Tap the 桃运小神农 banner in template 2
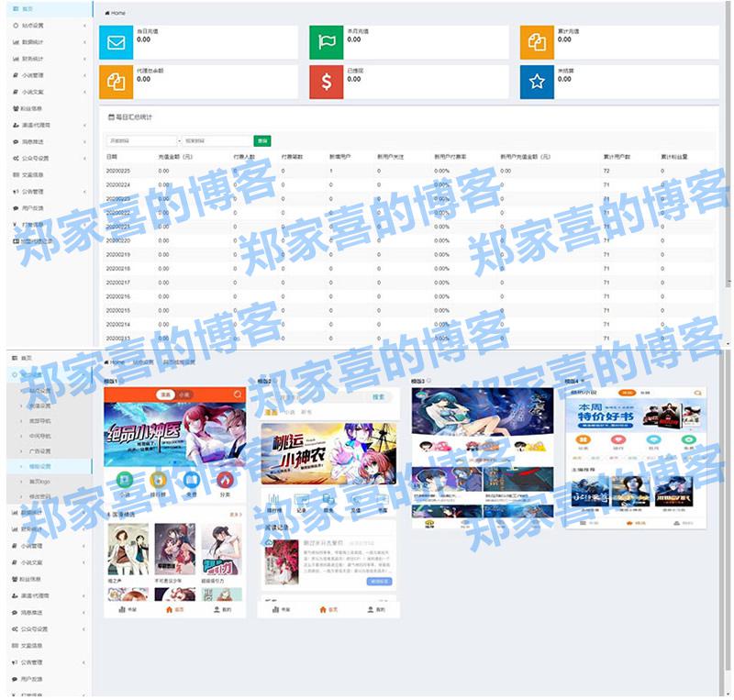This screenshot has width=734, height=700. tap(328, 454)
